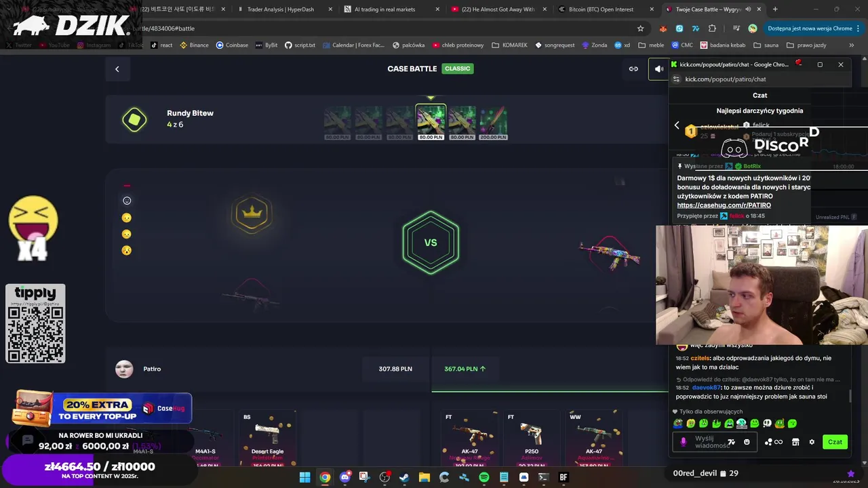Select the highlighted round four 80.00 PLN case
This screenshot has width=868, height=488.
tap(431, 123)
